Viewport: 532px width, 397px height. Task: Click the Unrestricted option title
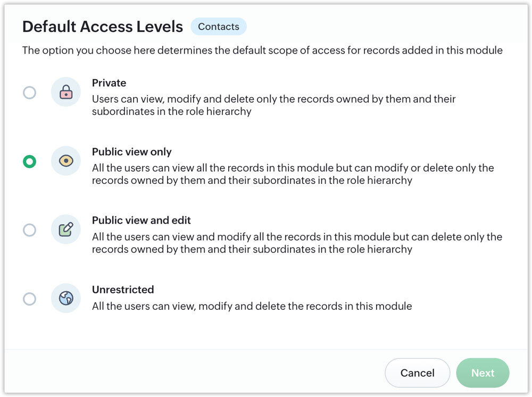[123, 290]
